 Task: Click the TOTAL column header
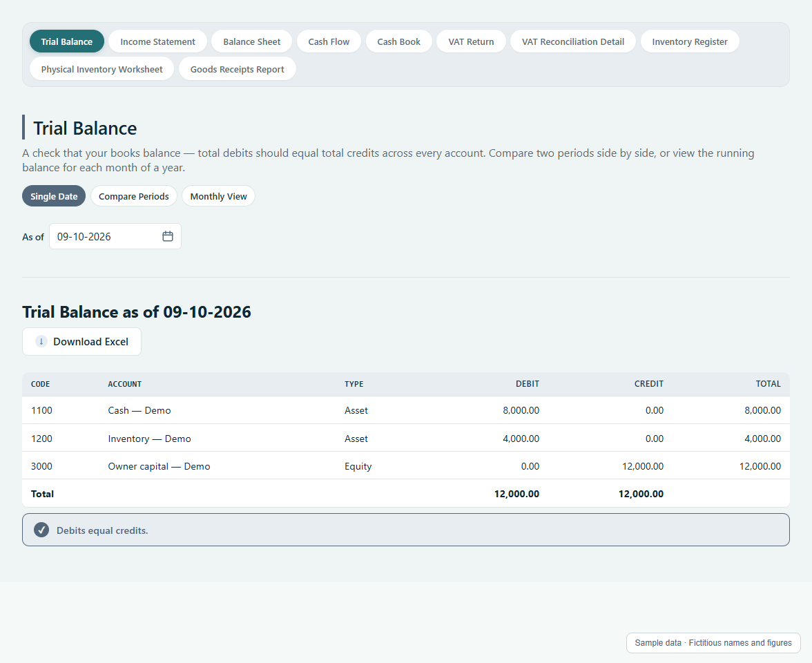pyautogui.click(x=768, y=384)
